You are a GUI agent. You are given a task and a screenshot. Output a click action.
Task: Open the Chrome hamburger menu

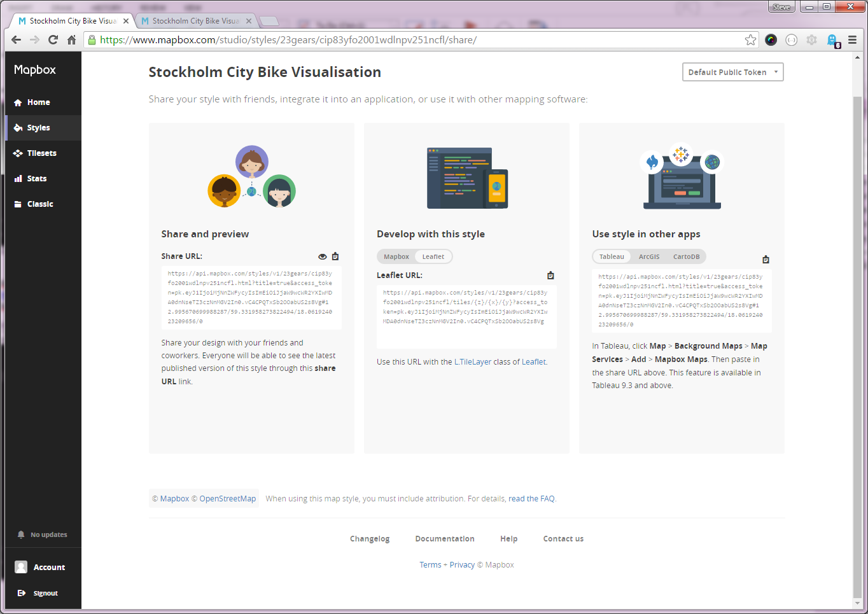point(852,40)
